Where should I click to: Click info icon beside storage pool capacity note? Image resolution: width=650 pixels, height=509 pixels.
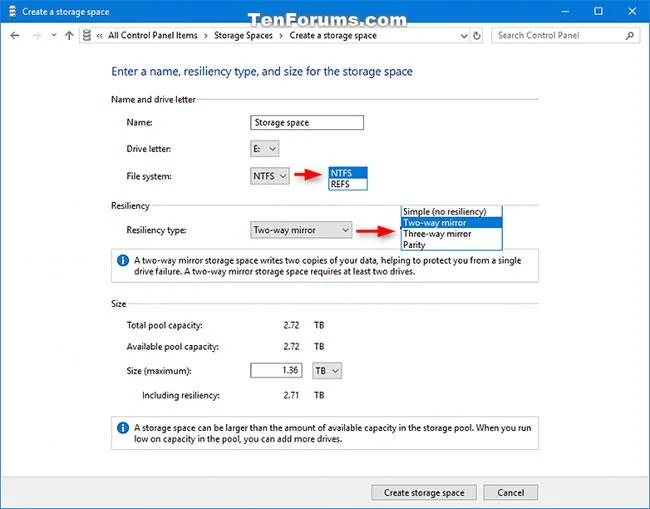click(x=123, y=428)
